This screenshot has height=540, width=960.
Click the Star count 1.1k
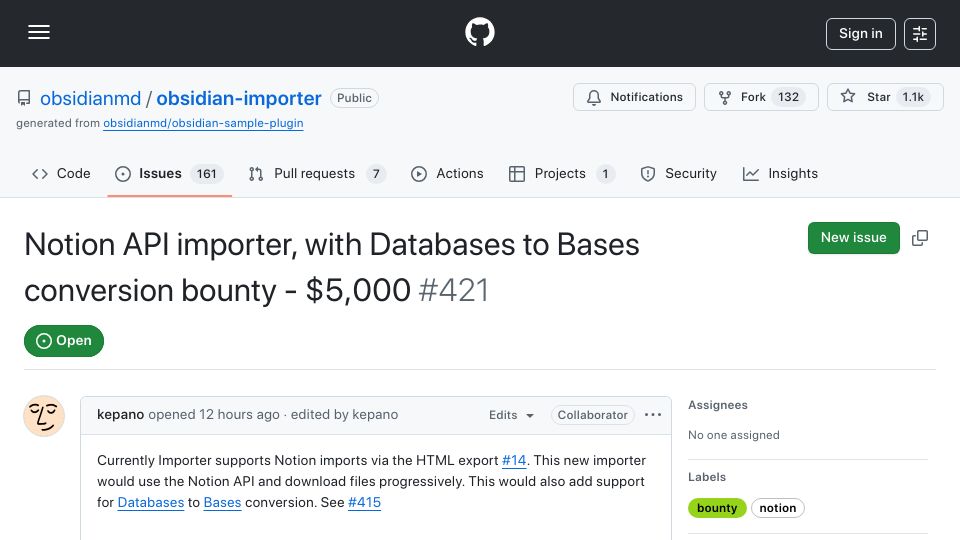[913, 97]
